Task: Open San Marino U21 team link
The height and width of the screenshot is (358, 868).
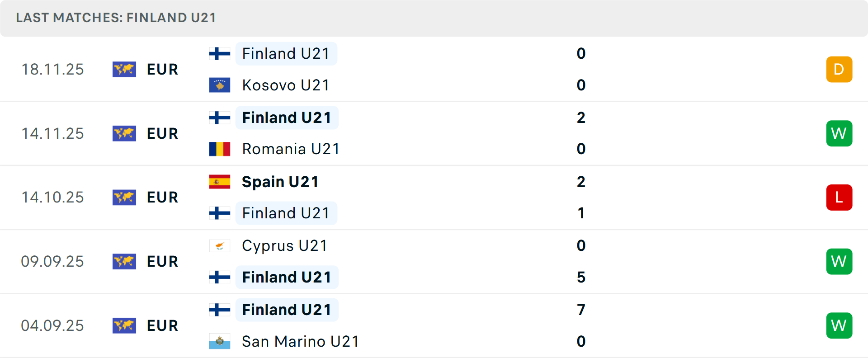Action: point(300,341)
